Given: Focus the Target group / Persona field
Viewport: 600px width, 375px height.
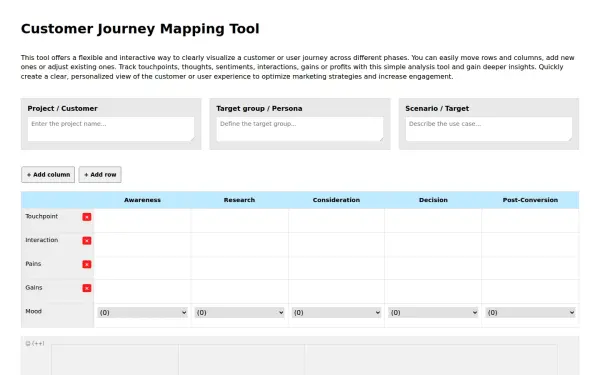Looking at the screenshot, I should point(300,129).
